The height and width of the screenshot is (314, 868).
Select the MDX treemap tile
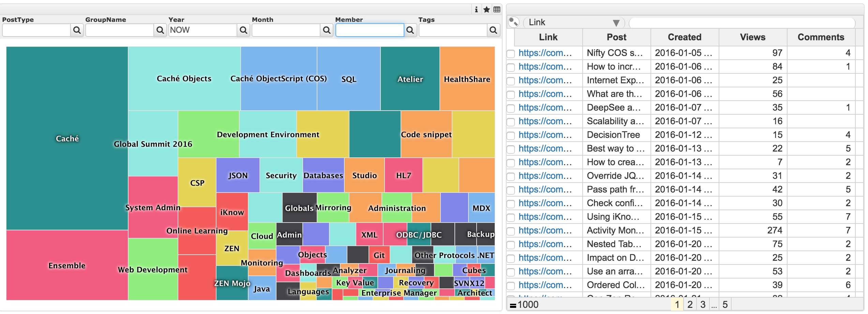[481, 208]
